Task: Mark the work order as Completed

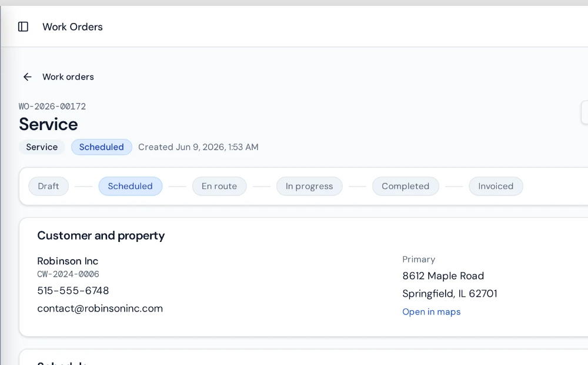Action: (405, 186)
